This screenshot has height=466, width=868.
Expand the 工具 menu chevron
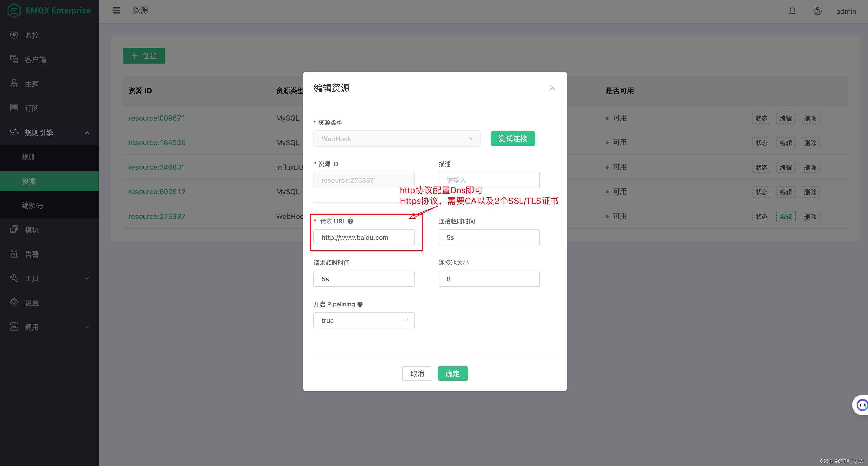(87, 278)
